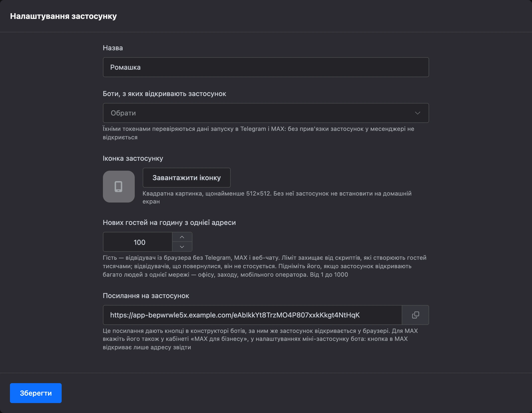Click the blue "Зберегти" button
This screenshot has height=413, width=532.
[36, 393]
